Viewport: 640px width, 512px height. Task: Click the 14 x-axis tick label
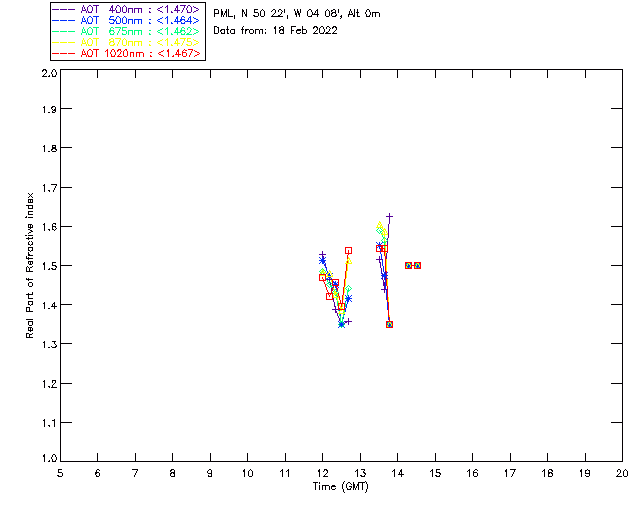[x=398, y=474]
